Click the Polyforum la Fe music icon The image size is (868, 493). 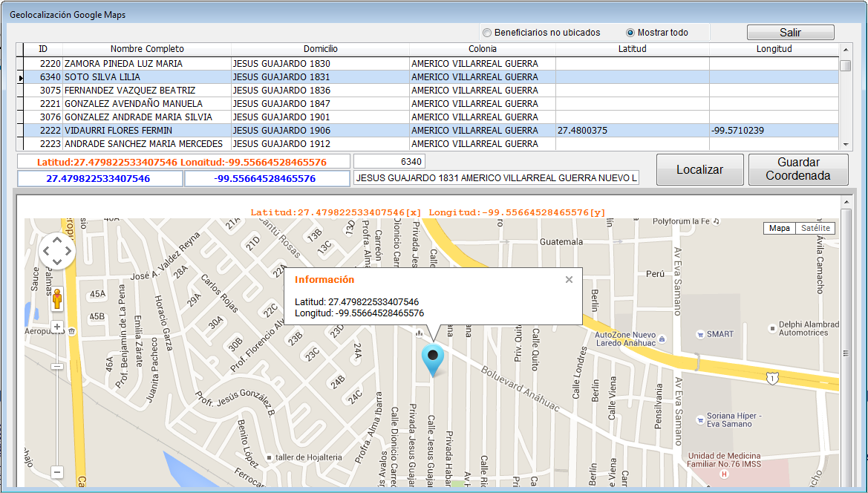[717, 221]
